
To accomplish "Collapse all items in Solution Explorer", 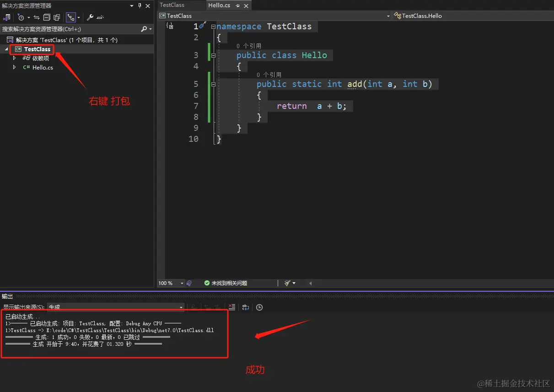I will pyautogui.click(x=47, y=17).
